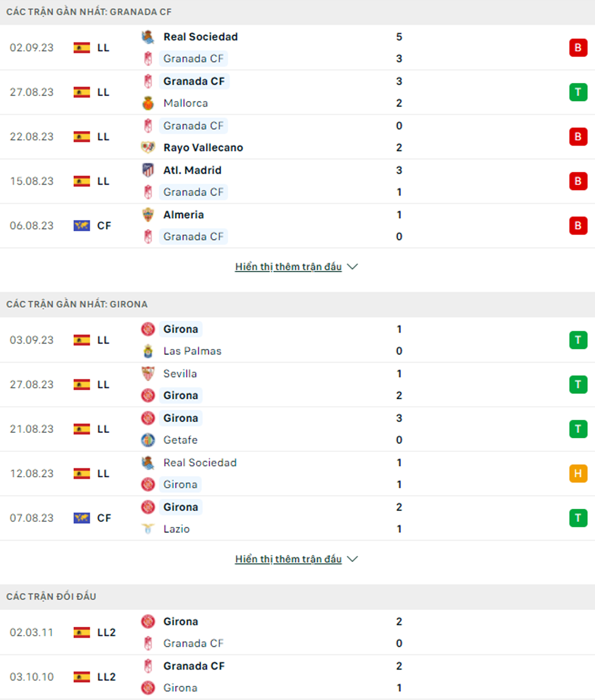
Task: Open 'Hiển thị thêm trận đấu' under Girona
Action: (288, 559)
